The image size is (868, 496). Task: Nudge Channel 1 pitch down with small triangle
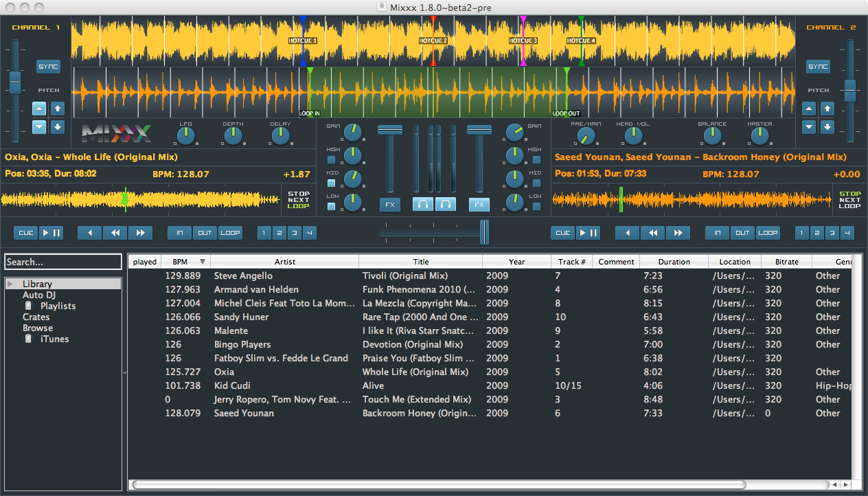(x=40, y=126)
